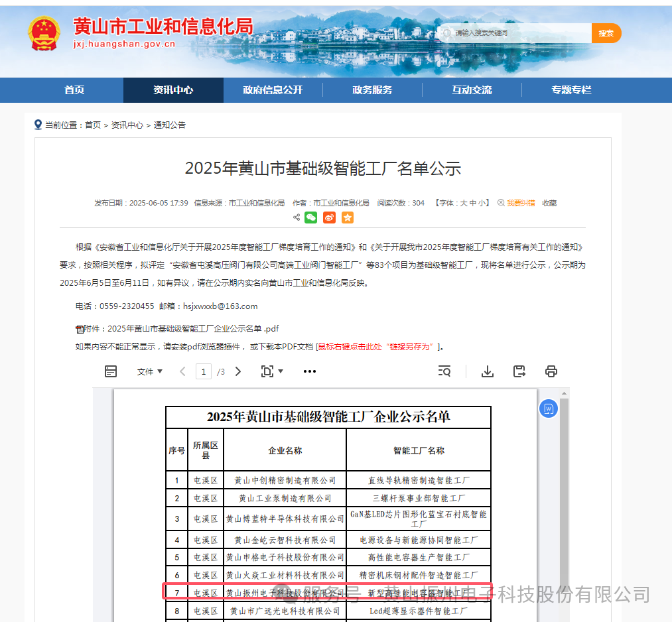672x622 pixels.
Task: Click the national emblem logo
Action: (x=44, y=33)
